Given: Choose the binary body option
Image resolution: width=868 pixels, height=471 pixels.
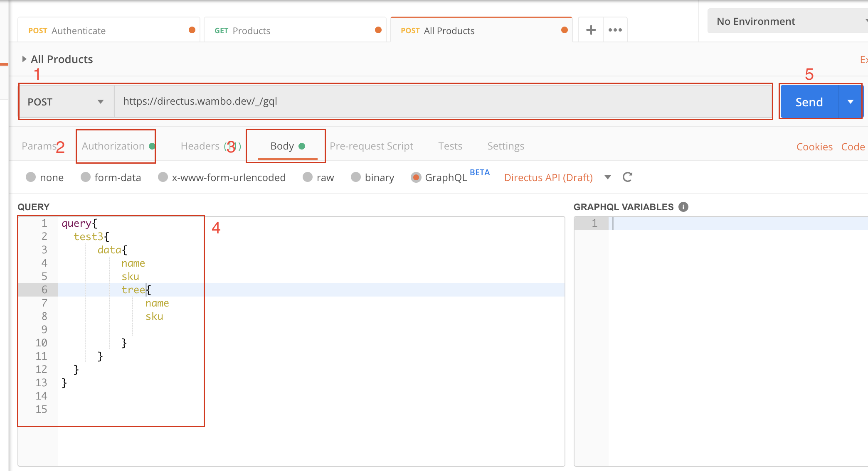Looking at the screenshot, I should (356, 177).
